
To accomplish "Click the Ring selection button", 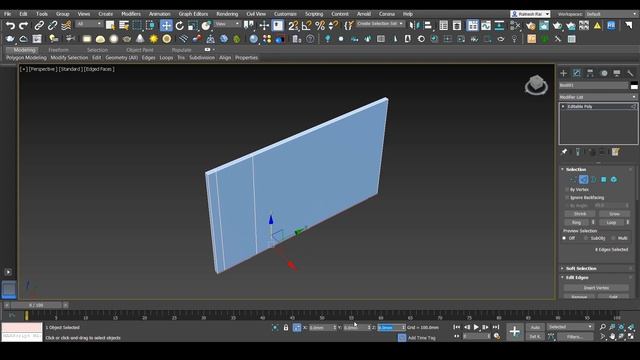I will (576, 222).
